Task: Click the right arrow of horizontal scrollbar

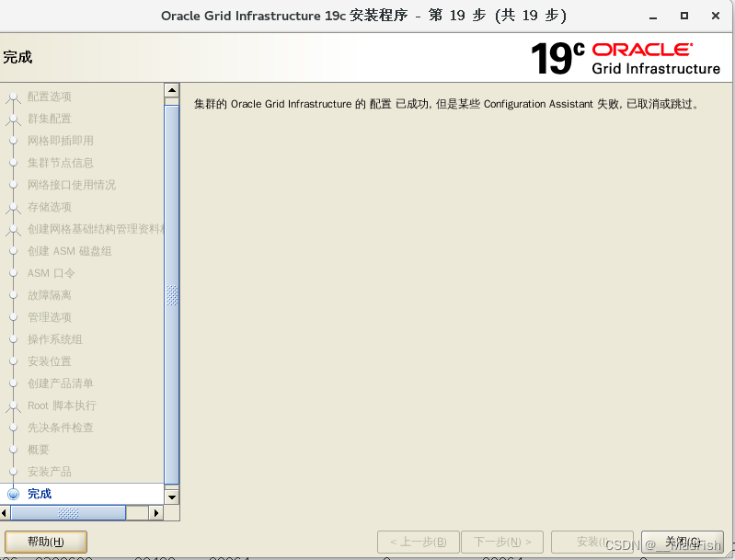Action: click(x=156, y=513)
